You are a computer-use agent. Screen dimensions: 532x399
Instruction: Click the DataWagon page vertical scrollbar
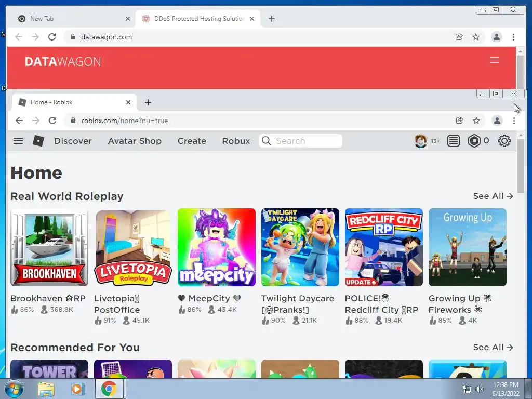(x=520, y=71)
